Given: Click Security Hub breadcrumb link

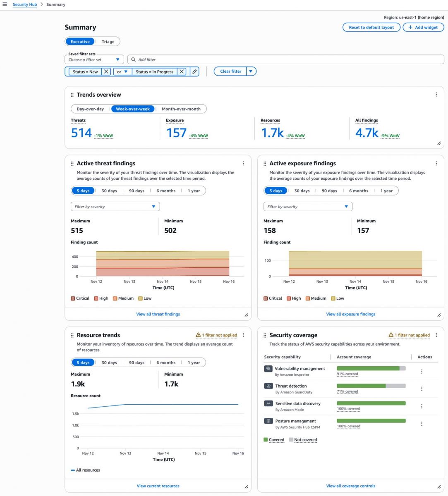Looking at the screenshot, I should (x=25, y=5).
